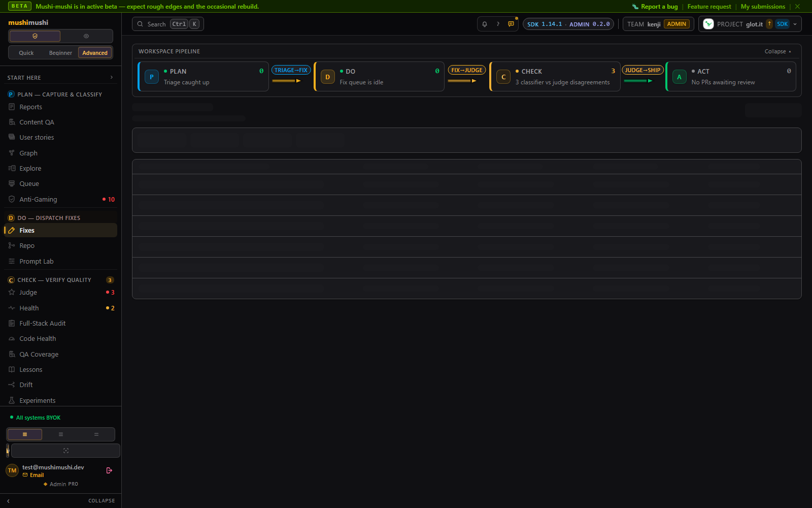Click the Anti-Gaming shield icon
The image size is (812, 508).
pos(12,199)
